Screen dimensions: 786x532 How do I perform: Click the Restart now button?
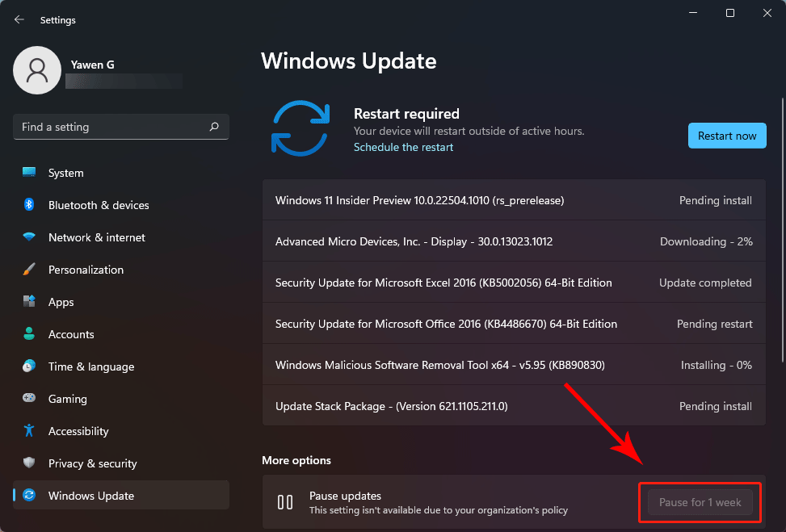tap(727, 136)
